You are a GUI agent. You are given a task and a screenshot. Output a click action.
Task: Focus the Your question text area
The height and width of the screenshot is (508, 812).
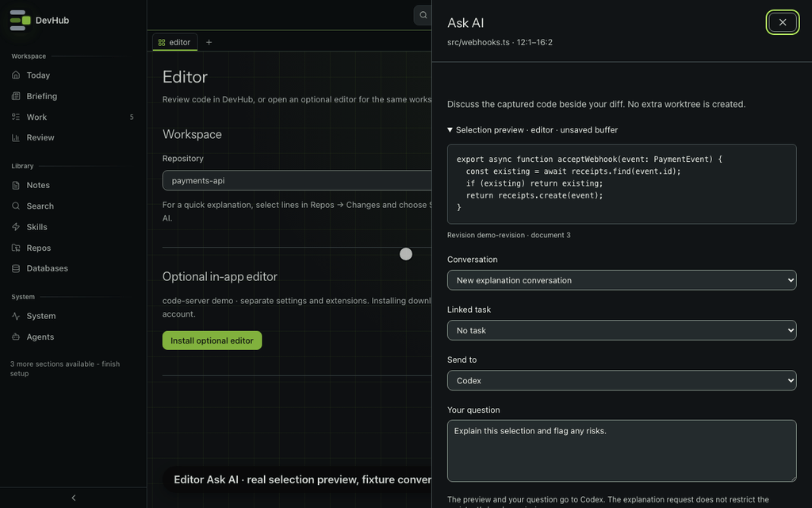(x=622, y=451)
